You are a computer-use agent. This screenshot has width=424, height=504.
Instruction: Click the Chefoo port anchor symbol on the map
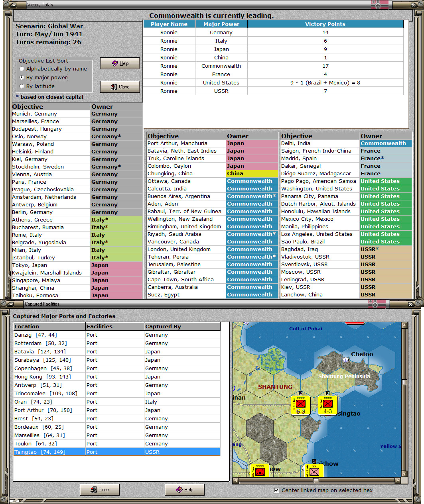pyautogui.click(x=346, y=360)
